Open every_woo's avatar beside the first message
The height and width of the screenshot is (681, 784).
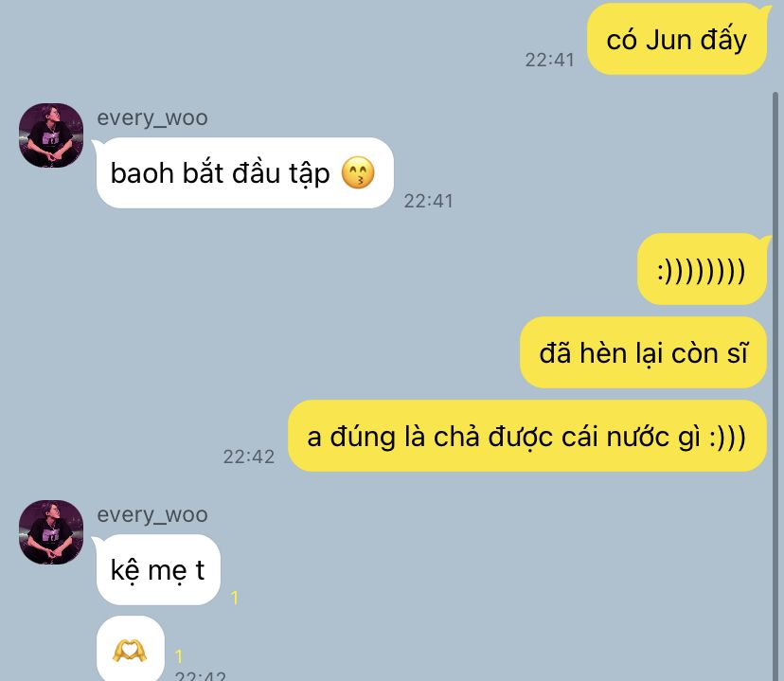coord(51,135)
